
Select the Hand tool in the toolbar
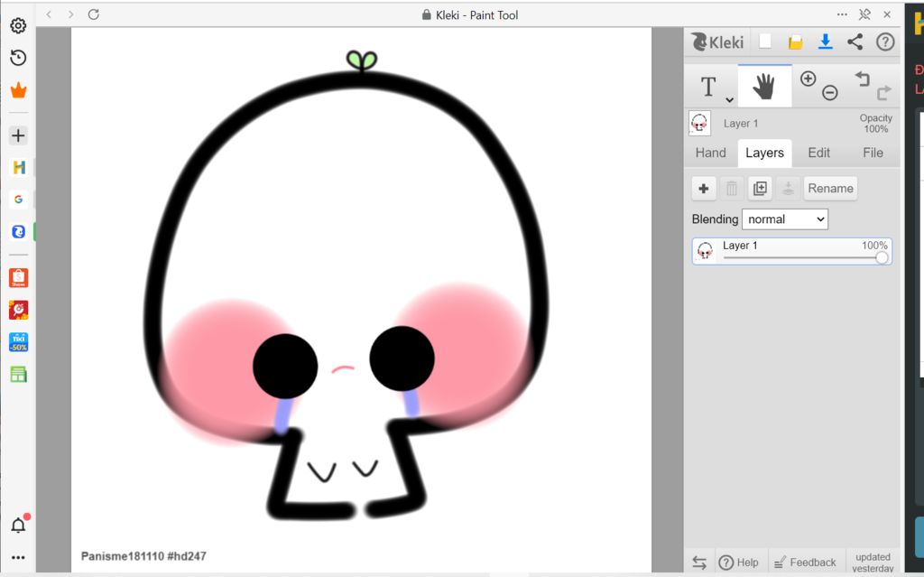tap(764, 86)
